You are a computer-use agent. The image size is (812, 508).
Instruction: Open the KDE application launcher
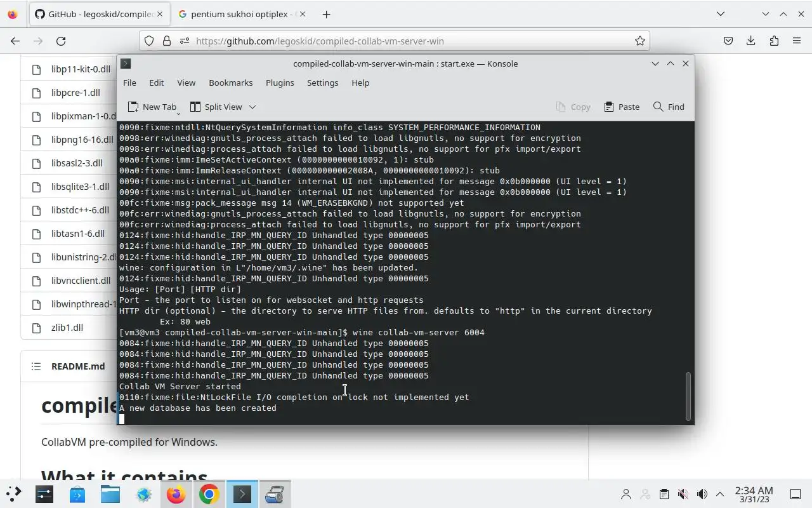click(14, 493)
